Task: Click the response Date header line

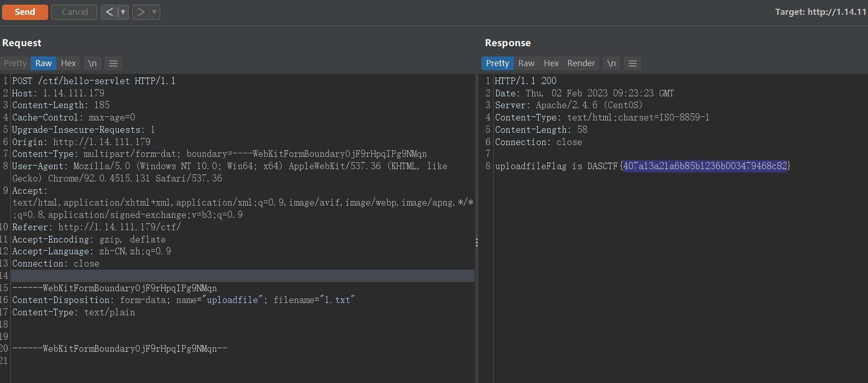Action: (584, 93)
